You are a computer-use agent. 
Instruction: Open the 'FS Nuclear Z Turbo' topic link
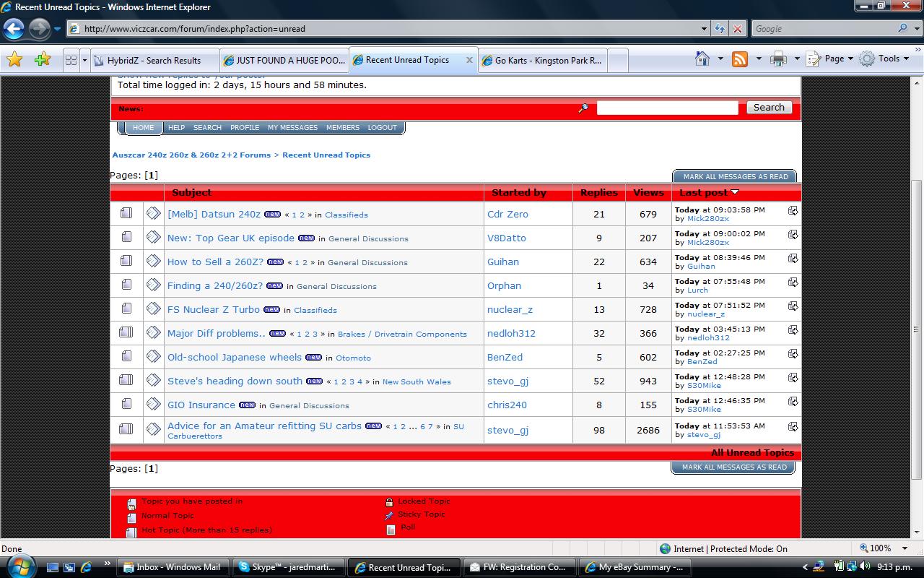pos(213,309)
